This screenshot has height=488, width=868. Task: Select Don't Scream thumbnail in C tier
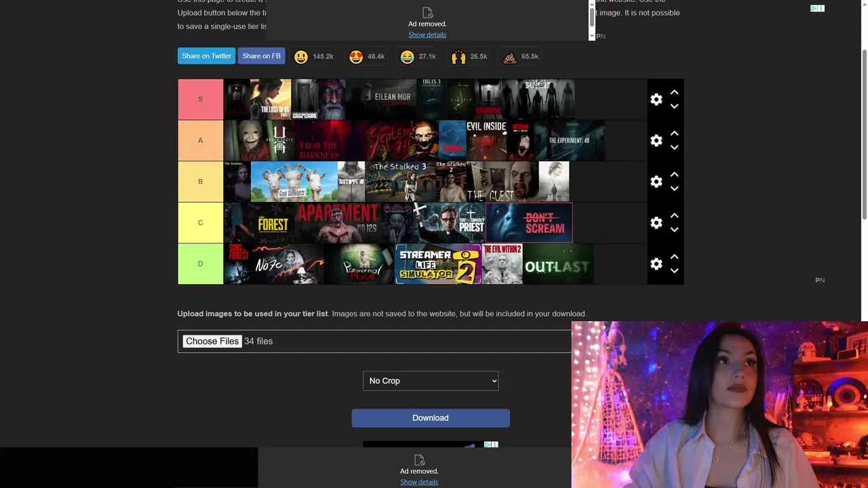tap(529, 223)
